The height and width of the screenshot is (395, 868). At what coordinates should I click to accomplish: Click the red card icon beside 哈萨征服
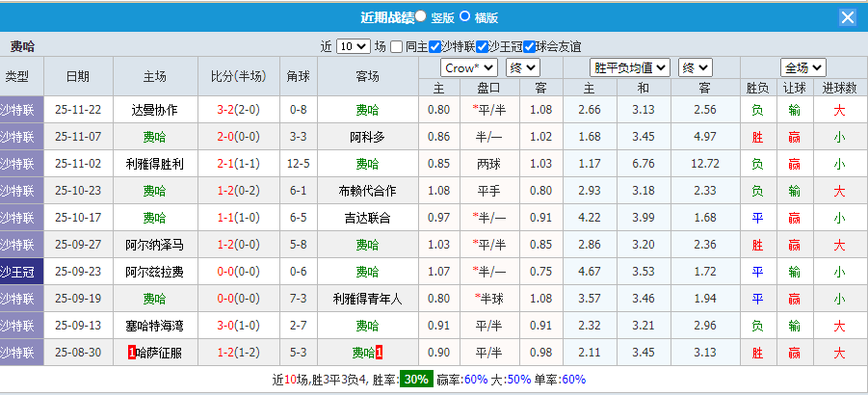click(x=130, y=353)
